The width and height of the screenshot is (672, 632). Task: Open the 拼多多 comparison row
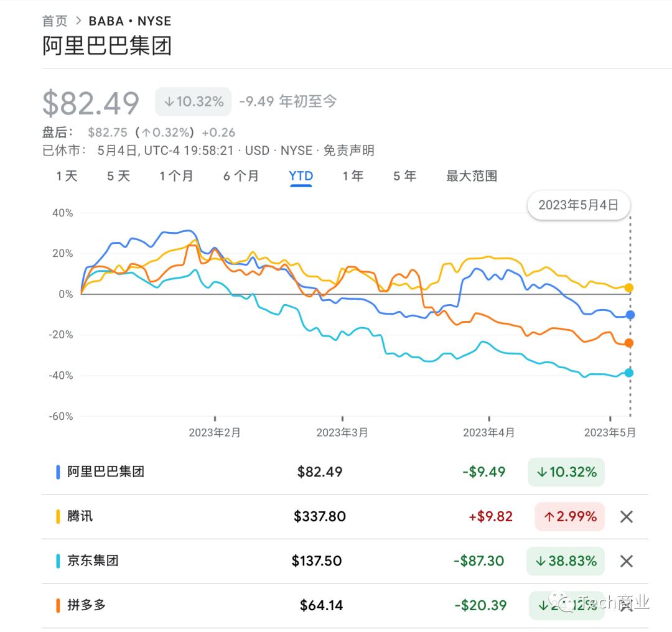click(86, 605)
